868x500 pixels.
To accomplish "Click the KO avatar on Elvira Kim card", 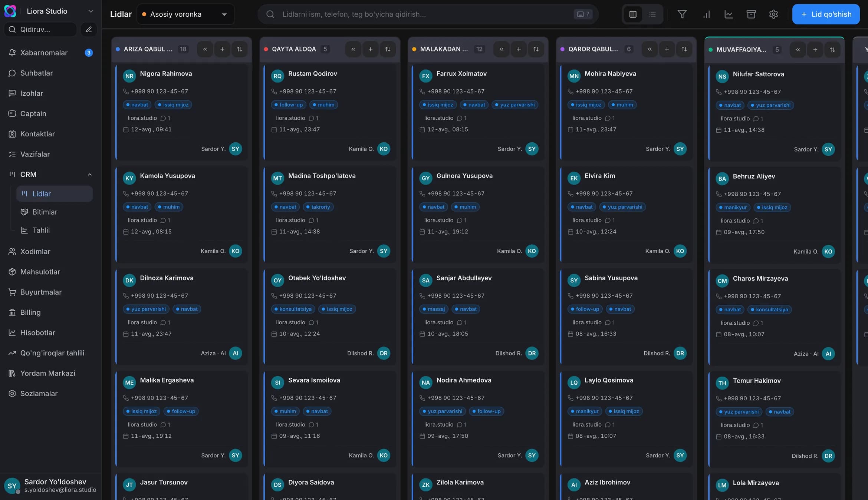I will [x=680, y=251].
